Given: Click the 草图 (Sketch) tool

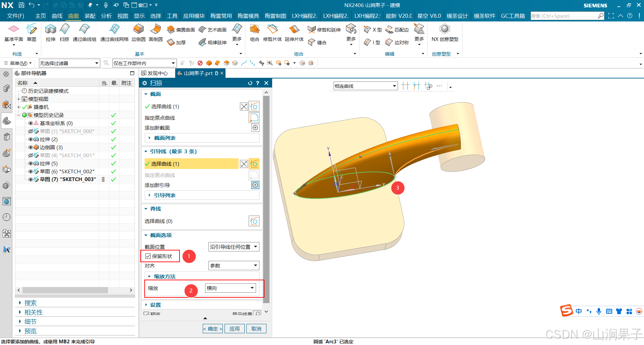Looking at the screenshot, I should (x=32, y=33).
